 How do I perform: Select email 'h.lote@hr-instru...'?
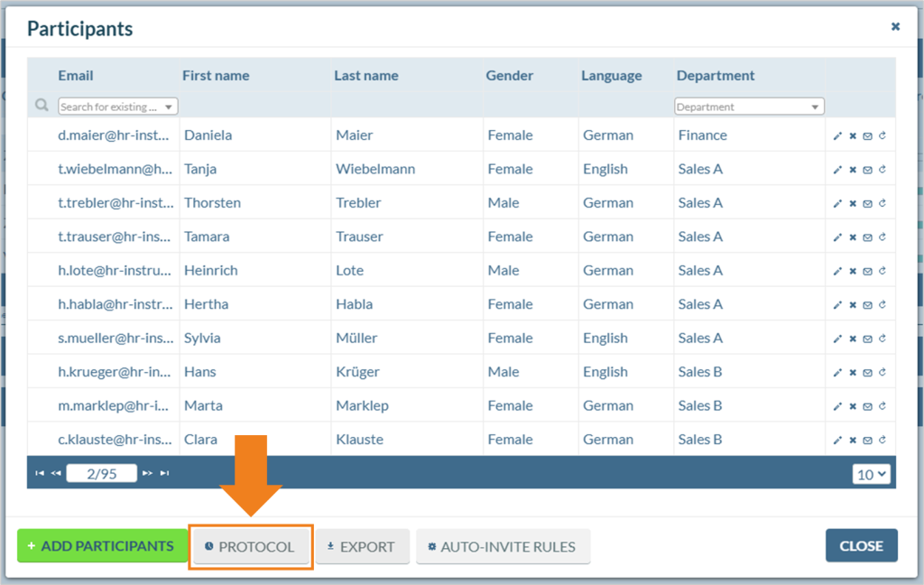pyautogui.click(x=115, y=270)
